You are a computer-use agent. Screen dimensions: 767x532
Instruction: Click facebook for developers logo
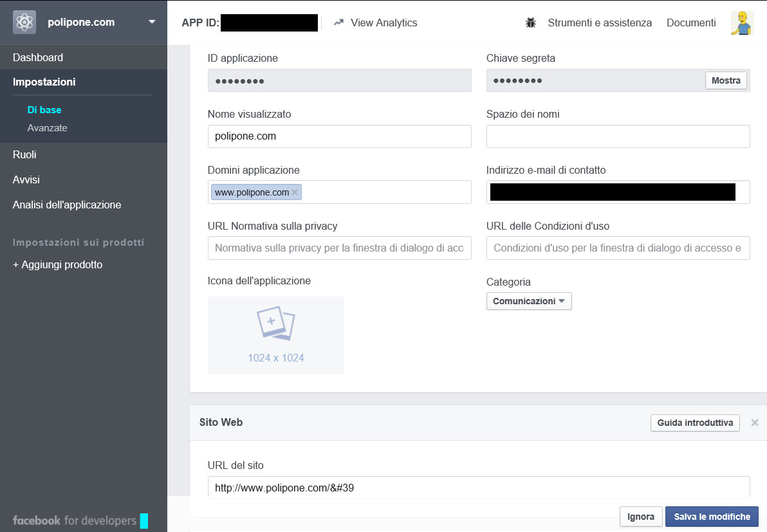click(x=75, y=520)
